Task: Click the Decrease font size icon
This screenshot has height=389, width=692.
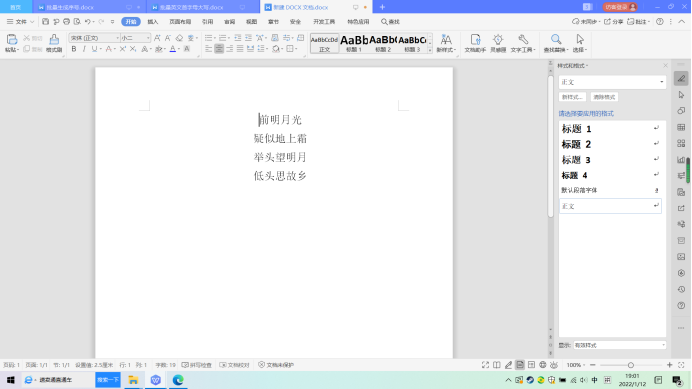Action: [168, 38]
